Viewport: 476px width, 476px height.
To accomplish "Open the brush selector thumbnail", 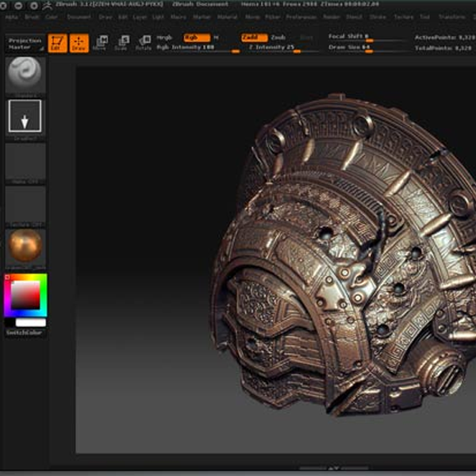I will [25, 76].
